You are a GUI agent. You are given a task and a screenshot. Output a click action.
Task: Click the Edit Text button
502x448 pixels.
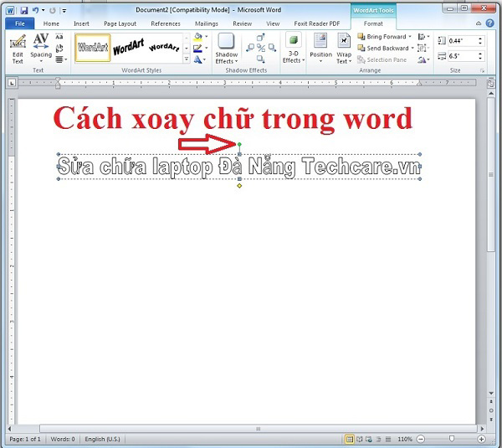(18, 49)
